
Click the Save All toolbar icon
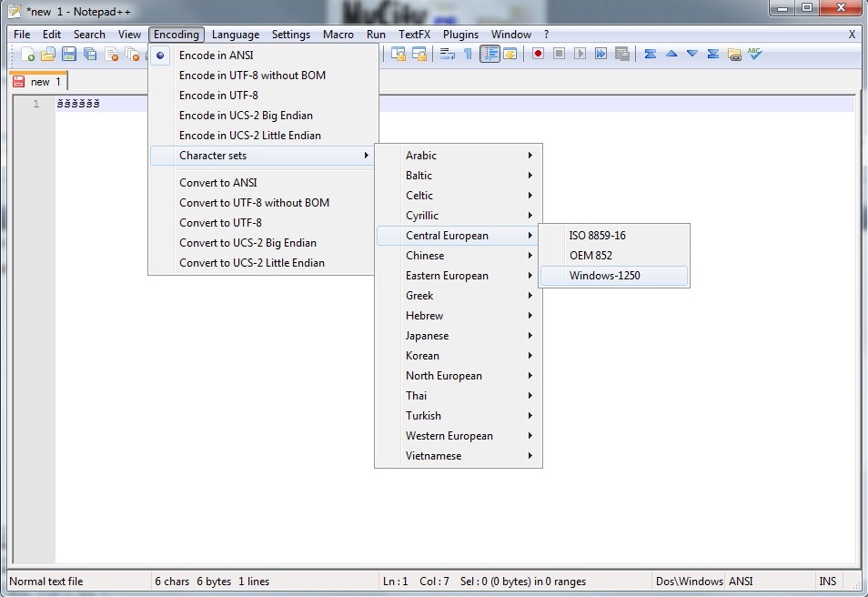pos(90,55)
